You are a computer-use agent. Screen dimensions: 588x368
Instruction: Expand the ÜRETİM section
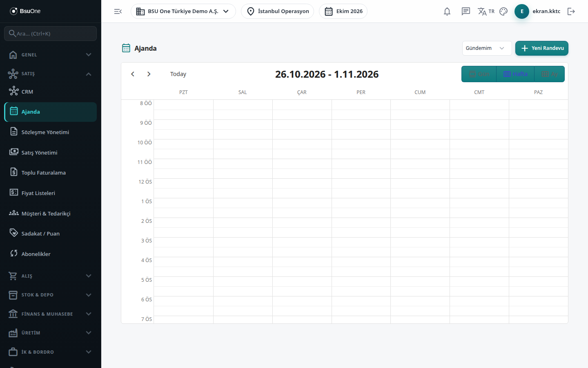51,333
